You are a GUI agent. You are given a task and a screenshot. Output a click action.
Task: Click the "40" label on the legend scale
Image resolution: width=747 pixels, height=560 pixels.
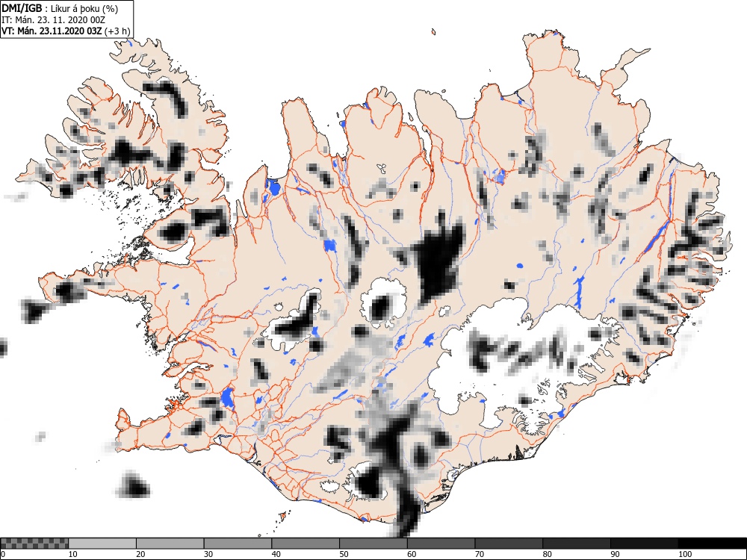pos(276,554)
